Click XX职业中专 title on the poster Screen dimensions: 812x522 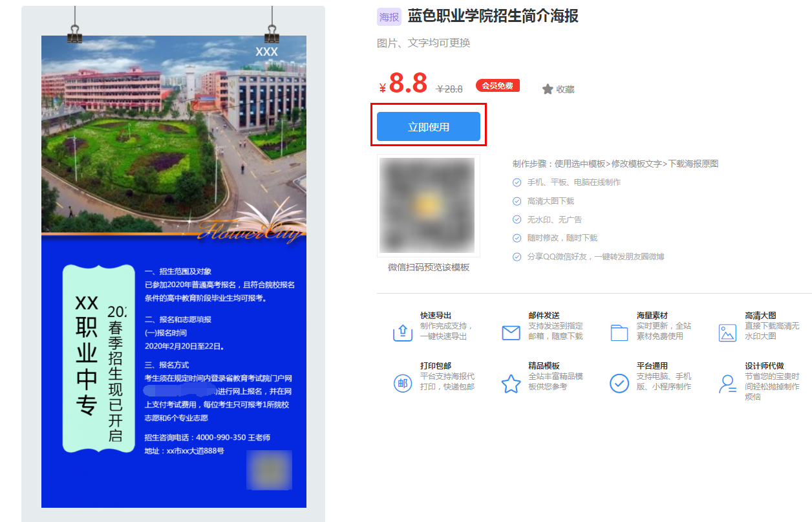(87, 354)
